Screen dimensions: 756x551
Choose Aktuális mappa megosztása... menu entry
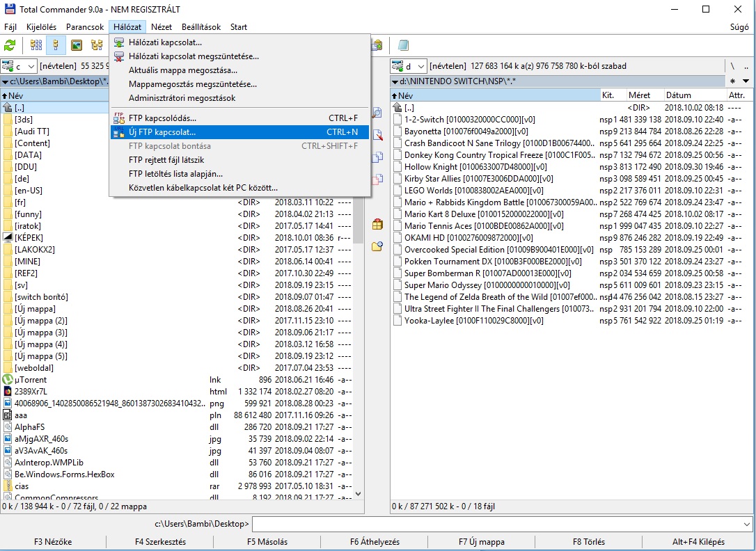point(240,70)
